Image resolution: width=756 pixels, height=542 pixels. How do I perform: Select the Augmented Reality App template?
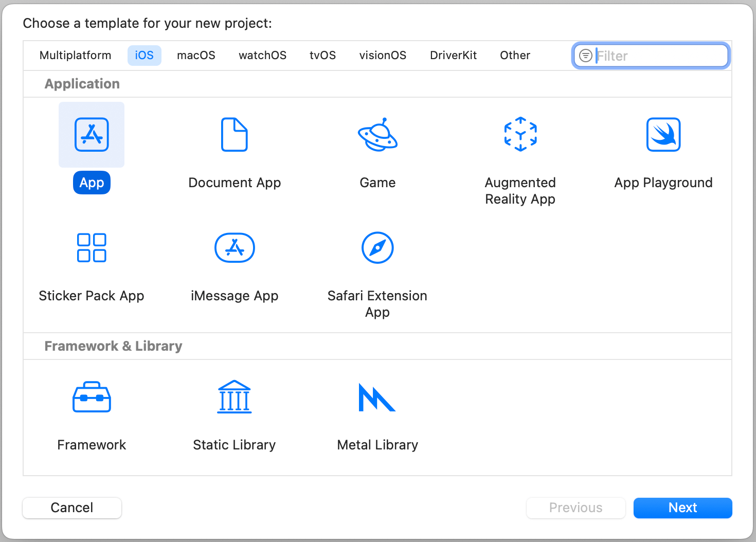coord(520,135)
